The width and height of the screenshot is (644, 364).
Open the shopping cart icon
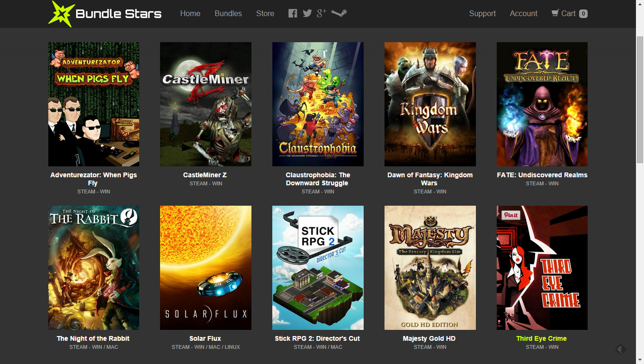(x=554, y=13)
